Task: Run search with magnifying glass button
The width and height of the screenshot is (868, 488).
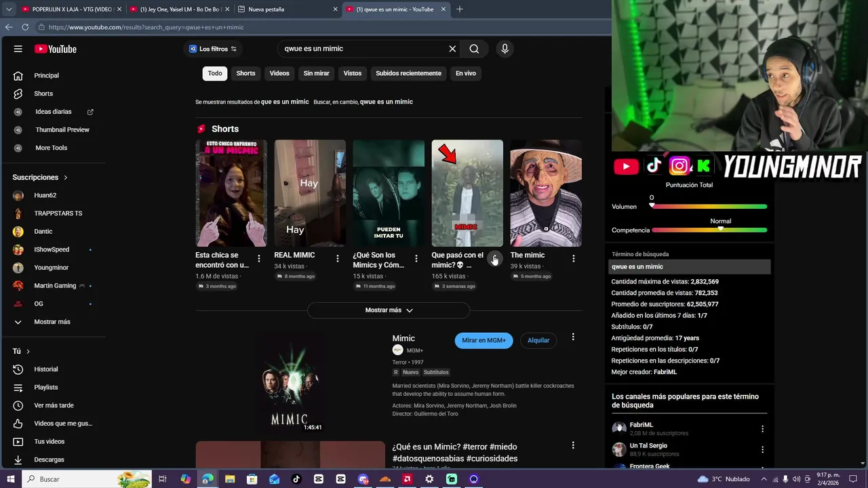Action: click(x=474, y=49)
